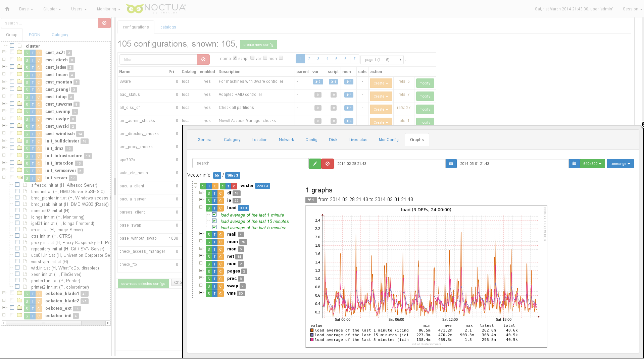Open the Monitoring menu
Viewport: 644px width, 359px height.
(x=108, y=9)
